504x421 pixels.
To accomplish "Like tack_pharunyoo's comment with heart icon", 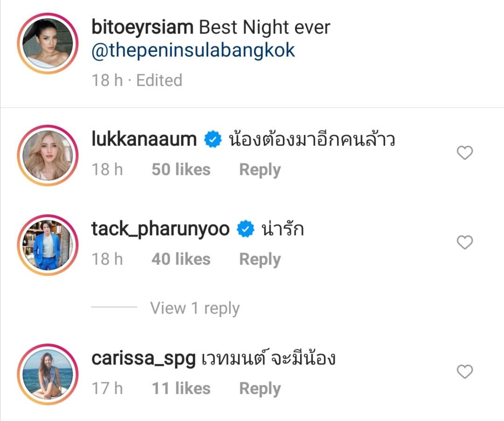I will coord(465,242).
